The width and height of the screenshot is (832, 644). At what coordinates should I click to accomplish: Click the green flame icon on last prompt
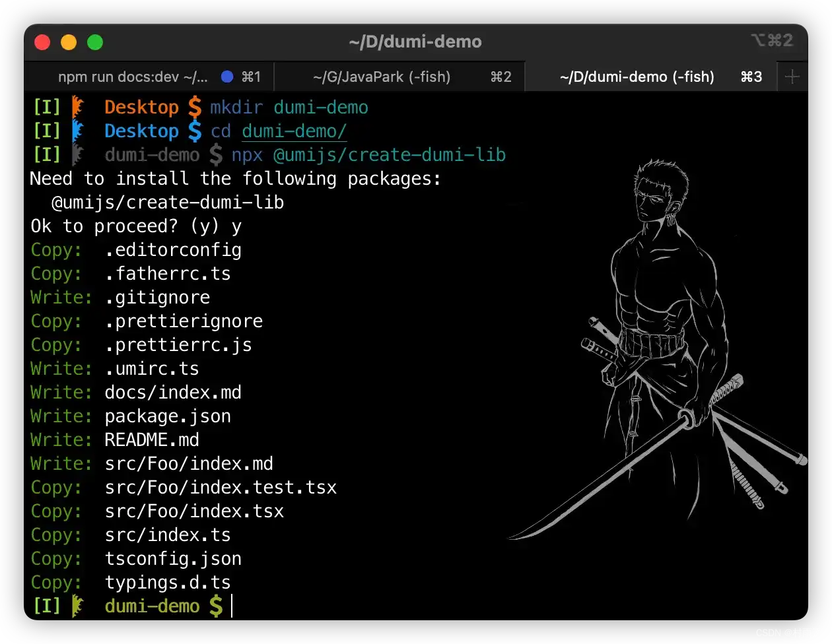[x=79, y=606]
